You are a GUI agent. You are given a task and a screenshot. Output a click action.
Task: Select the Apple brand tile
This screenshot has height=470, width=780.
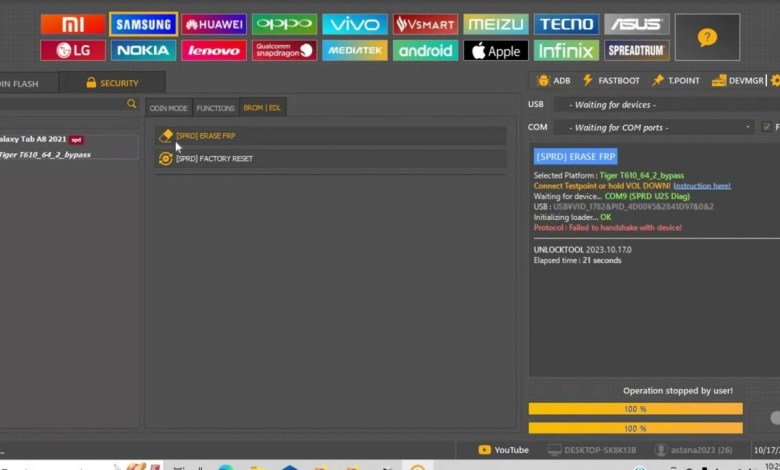click(x=496, y=50)
